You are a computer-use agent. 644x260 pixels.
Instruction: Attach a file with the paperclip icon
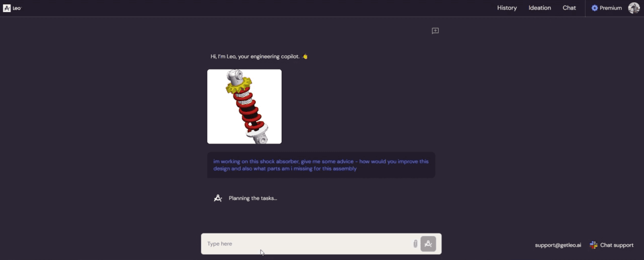tap(415, 243)
